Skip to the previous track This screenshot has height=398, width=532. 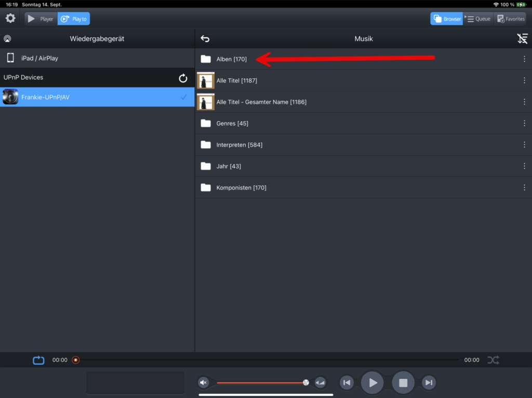coord(347,383)
